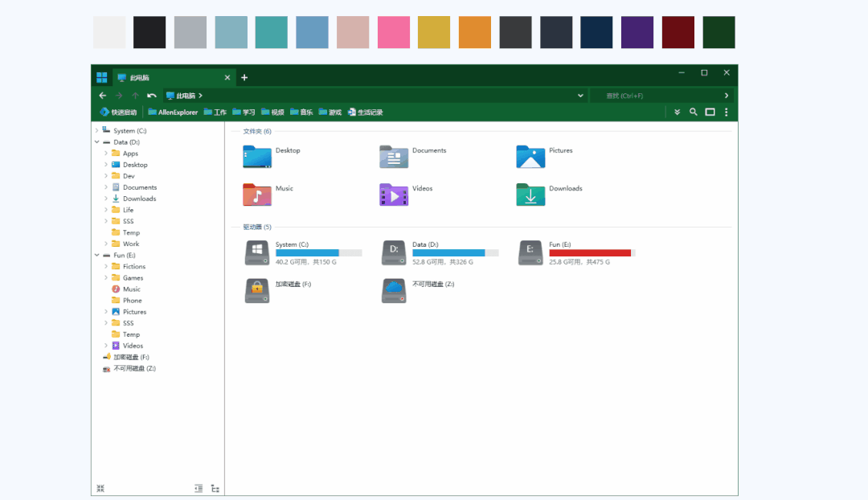
Task: Open the three-dot more options menu
Action: point(727,112)
